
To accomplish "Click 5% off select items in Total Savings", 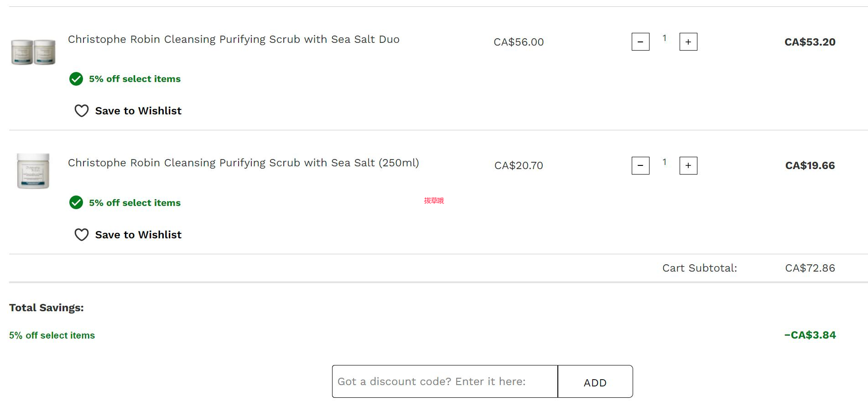I will [52, 335].
